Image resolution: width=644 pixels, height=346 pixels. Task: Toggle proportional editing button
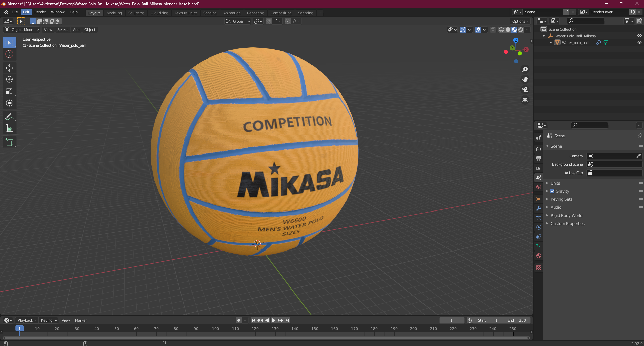[x=288, y=21]
